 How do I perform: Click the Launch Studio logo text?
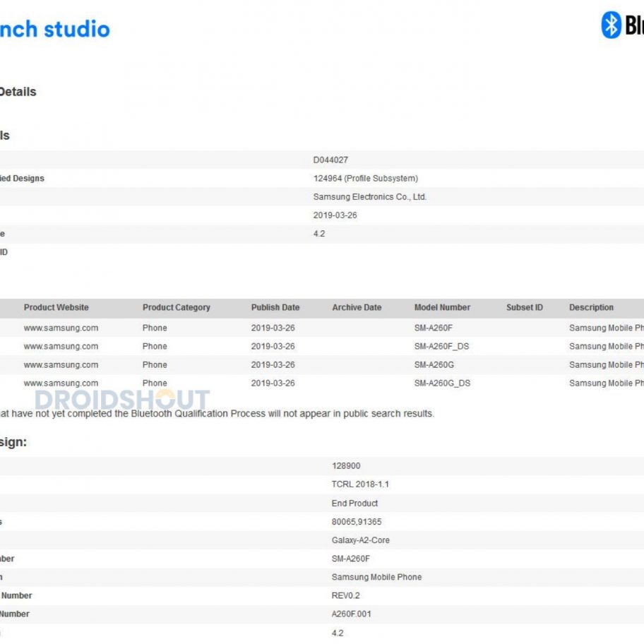[x=54, y=29]
